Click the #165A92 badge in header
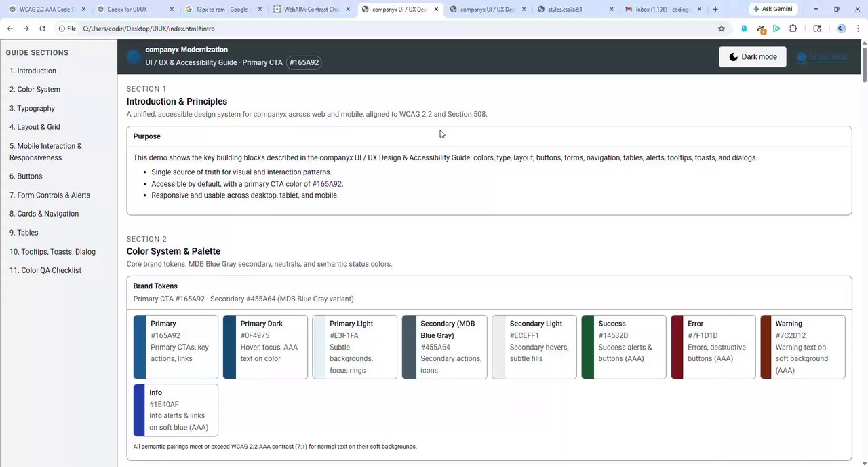The height and width of the screenshot is (467, 868). coord(304,62)
